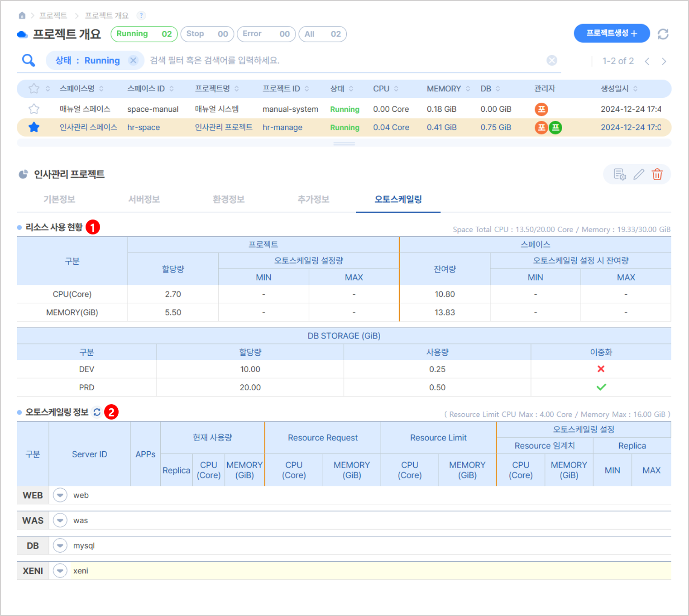The image size is (689, 616).
Task: Click 1-2 of 2 pagination text
Action: pyautogui.click(x=618, y=61)
